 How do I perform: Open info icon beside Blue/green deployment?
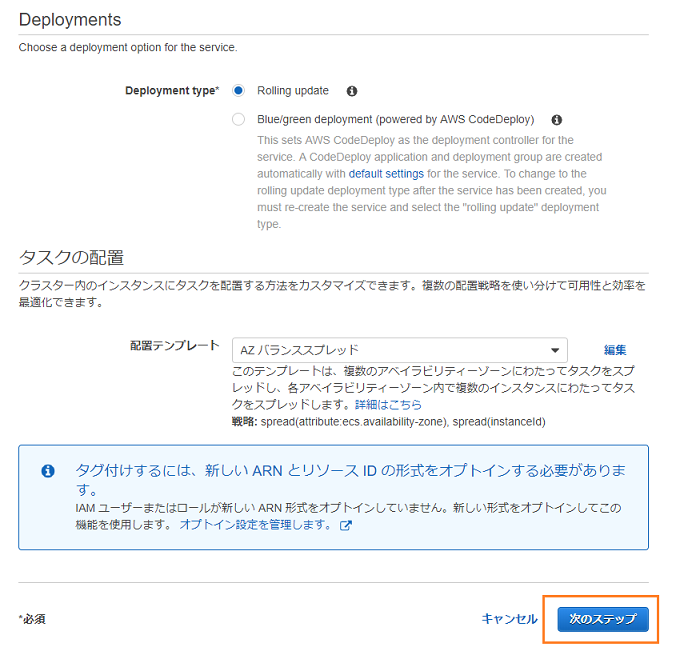[x=556, y=120]
